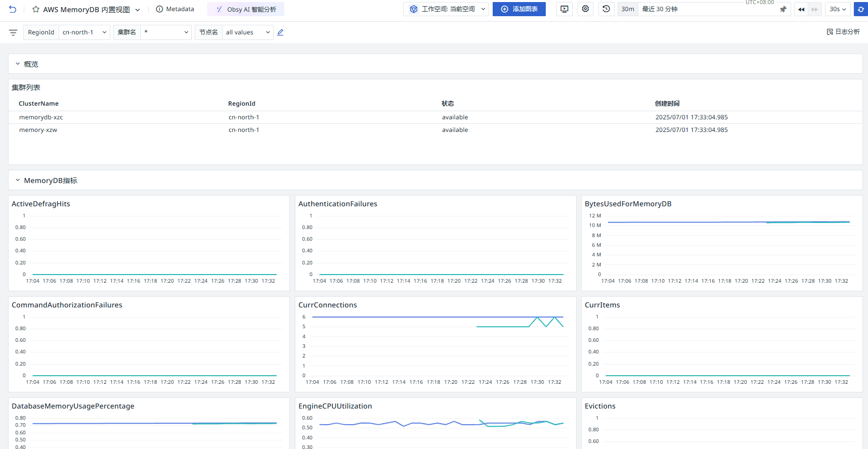Image resolution: width=868 pixels, height=449 pixels.
Task: Open dashboard settings gear
Action: point(585,9)
